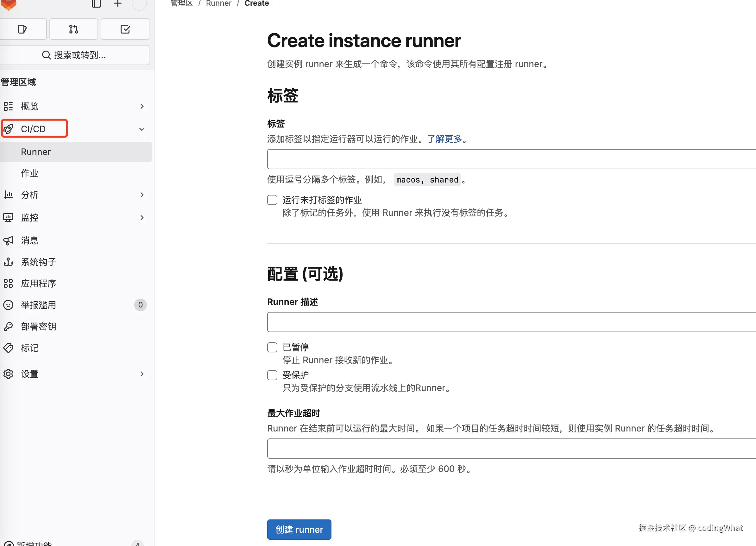Toggle the sidebar collapse icon

point(96,4)
